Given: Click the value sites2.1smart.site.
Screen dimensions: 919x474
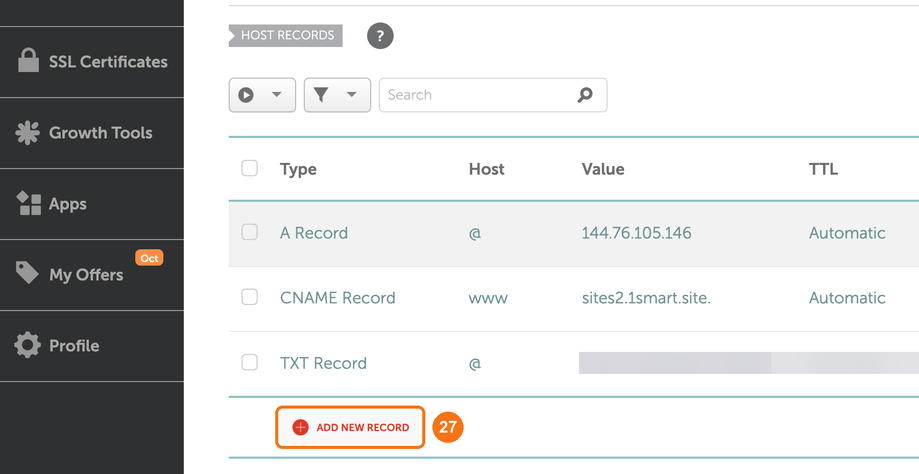Looking at the screenshot, I should coord(646,298).
